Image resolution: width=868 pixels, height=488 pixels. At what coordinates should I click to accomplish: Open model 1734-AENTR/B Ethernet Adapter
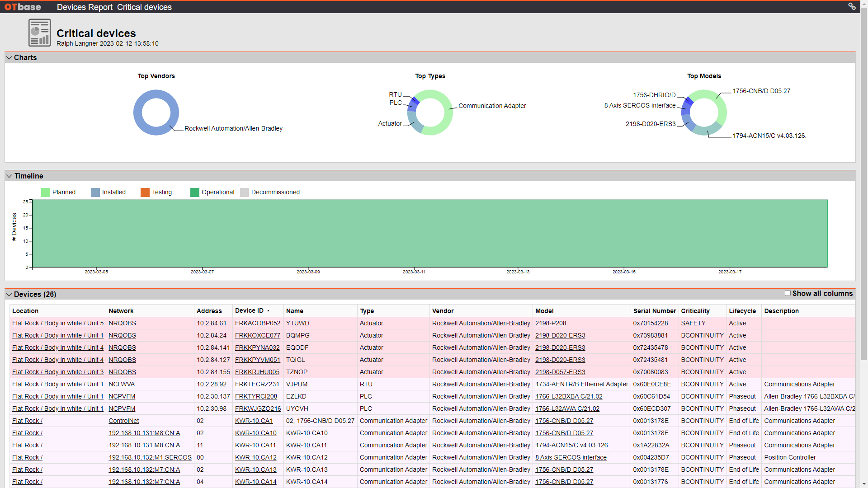point(582,385)
